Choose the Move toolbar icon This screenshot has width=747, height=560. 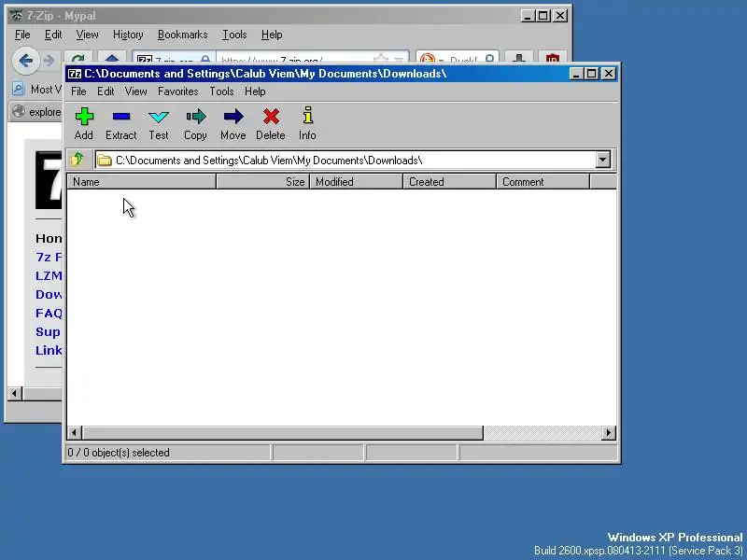pos(233,116)
